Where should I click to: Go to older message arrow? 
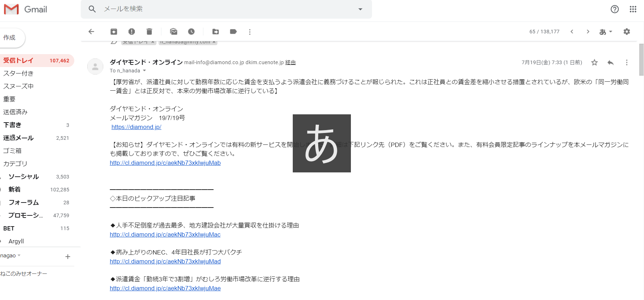point(588,32)
